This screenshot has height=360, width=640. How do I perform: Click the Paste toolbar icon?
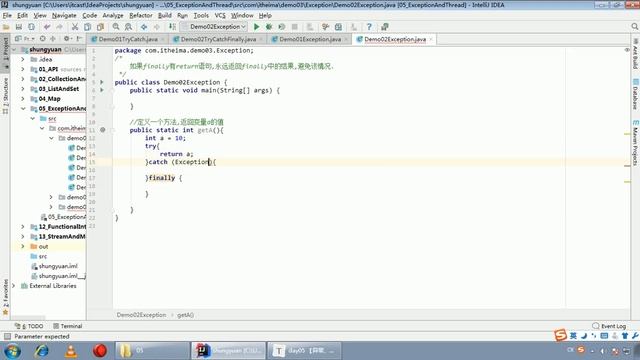pos(100,27)
